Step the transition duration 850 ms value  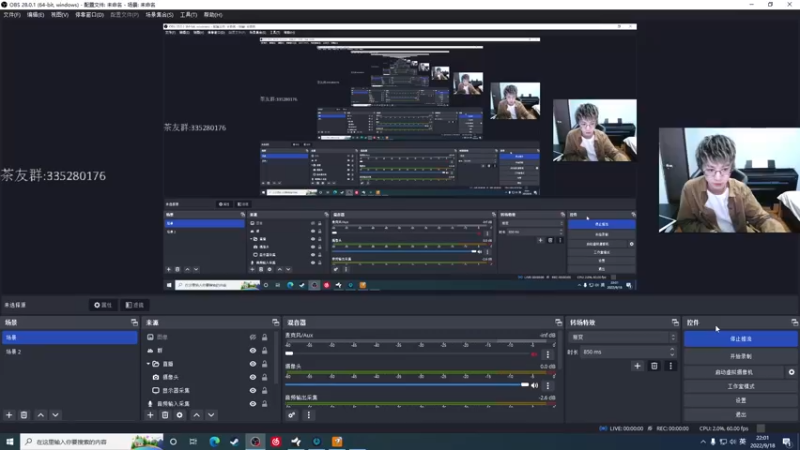pyautogui.click(x=672, y=352)
